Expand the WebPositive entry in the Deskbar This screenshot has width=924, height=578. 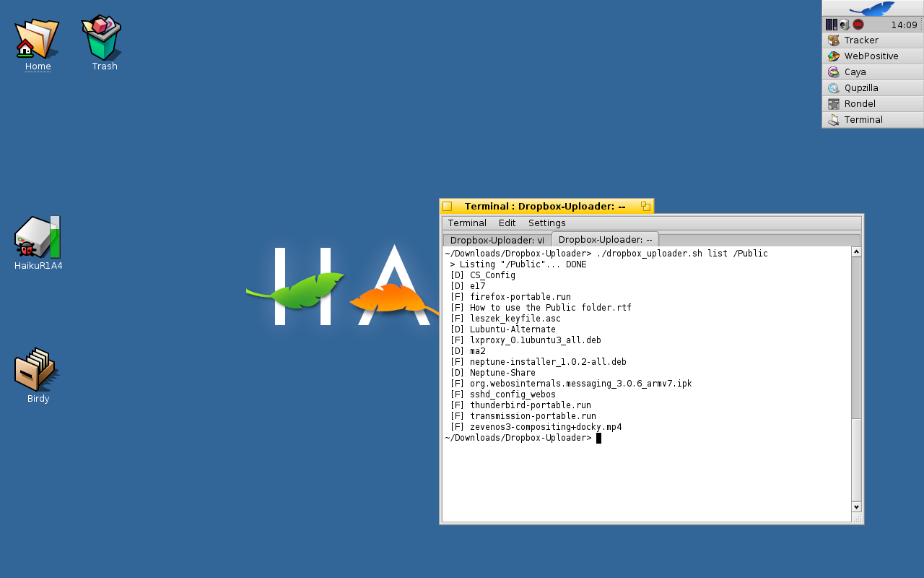point(872,56)
